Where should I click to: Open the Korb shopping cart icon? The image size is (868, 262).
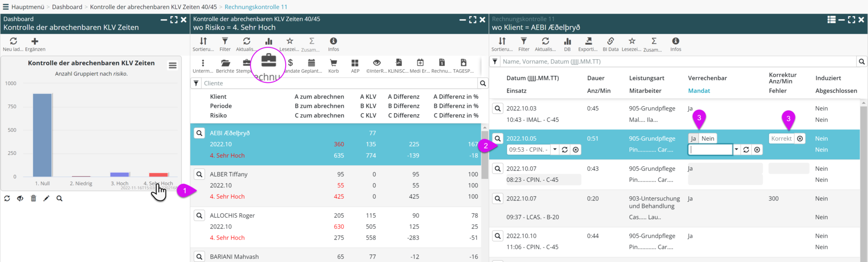[x=333, y=63]
